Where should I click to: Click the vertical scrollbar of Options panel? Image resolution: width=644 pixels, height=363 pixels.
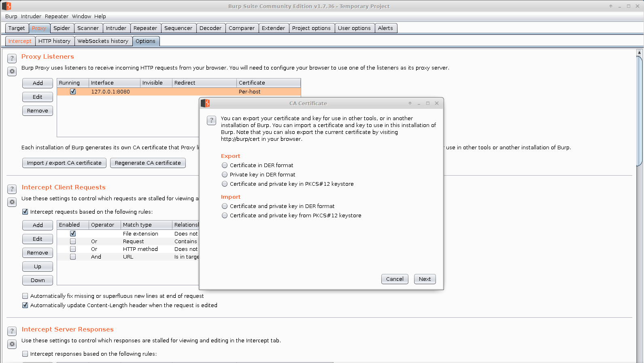click(x=640, y=111)
